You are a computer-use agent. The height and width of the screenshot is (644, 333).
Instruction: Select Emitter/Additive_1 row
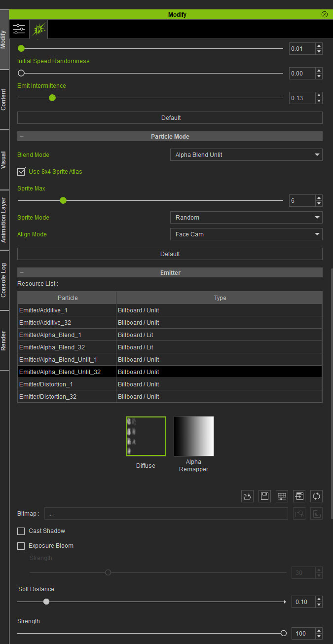pyautogui.click(x=170, y=310)
